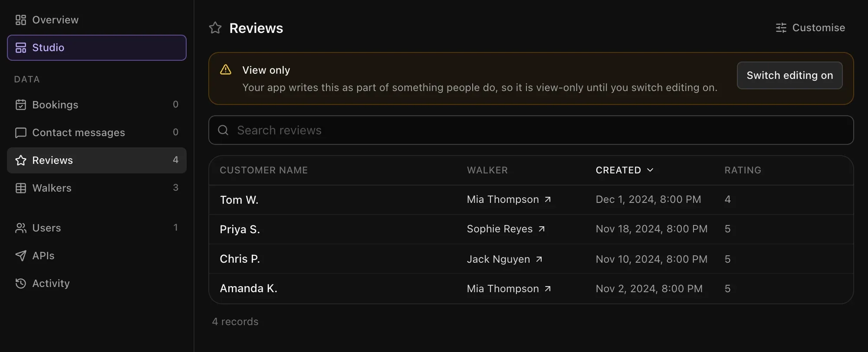Select Studio in the sidebar

tap(97, 48)
